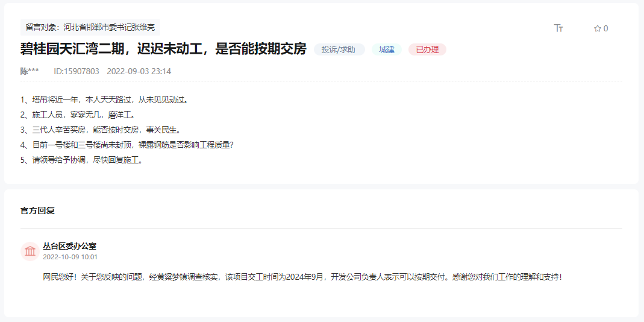Click the 官方回复 section heading
Image resolution: width=644 pixels, height=322 pixels.
37,211
